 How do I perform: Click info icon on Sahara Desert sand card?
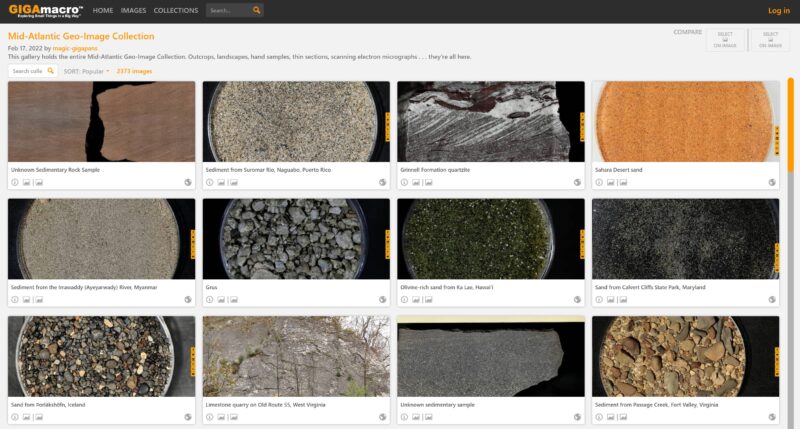pyautogui.click(x=599, y=182)
